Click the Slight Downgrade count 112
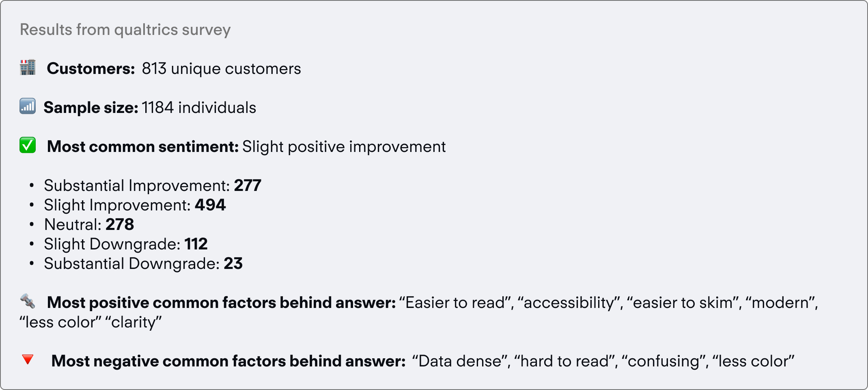 [x=196, y=244]
